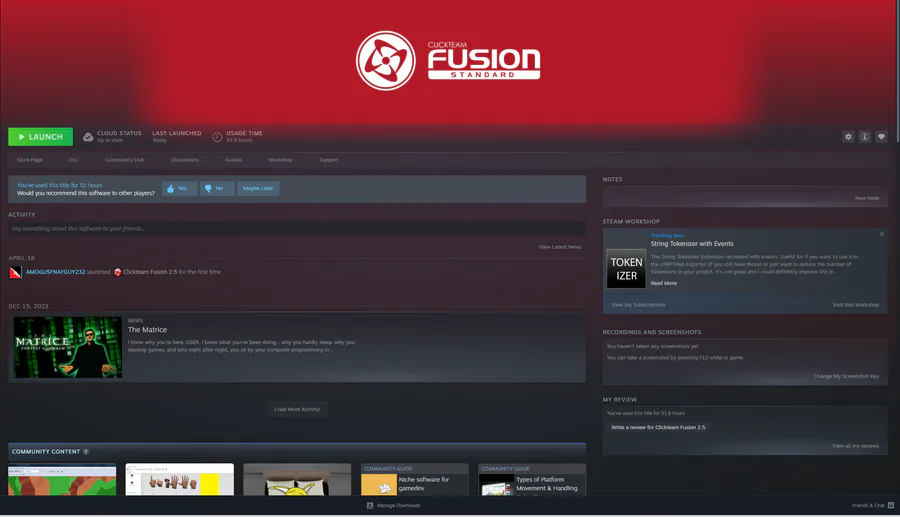900x517 pixels.
Task: Click the 'LAST LAUNCHED' Today status
Action: [176, 137]
